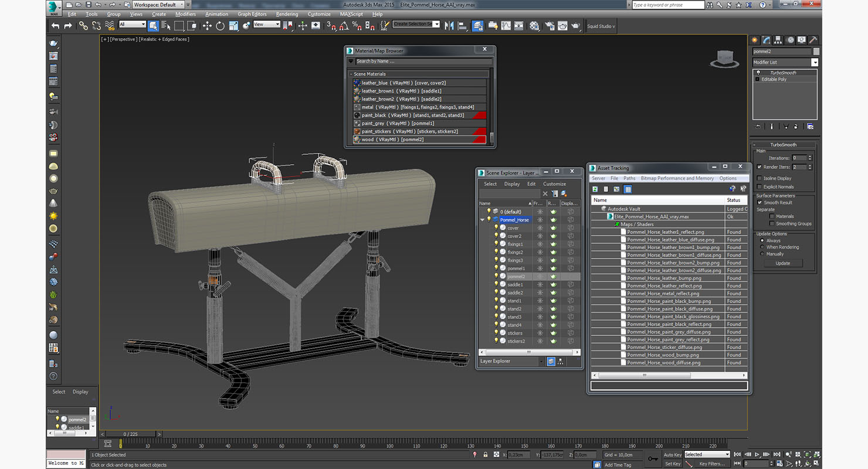The width and height of the screenshot is (868, 469).
Task: Click the Redo arrow in main toolbar
Action: click(x=67, y=26)
